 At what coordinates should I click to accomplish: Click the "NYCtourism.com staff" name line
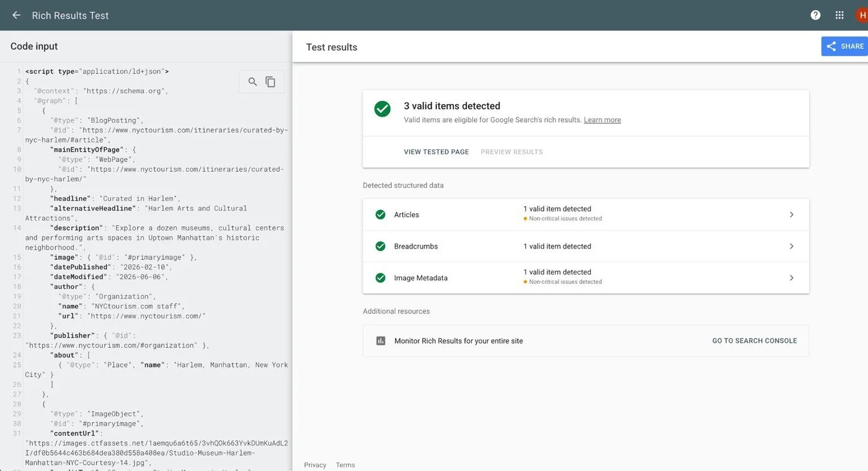pos(122,306)
